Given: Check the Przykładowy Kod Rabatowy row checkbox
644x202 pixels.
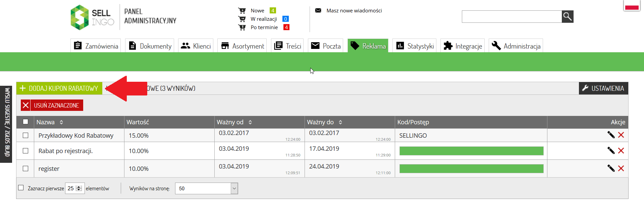Looking at the screenshot, I should click(x=25, y=135).
